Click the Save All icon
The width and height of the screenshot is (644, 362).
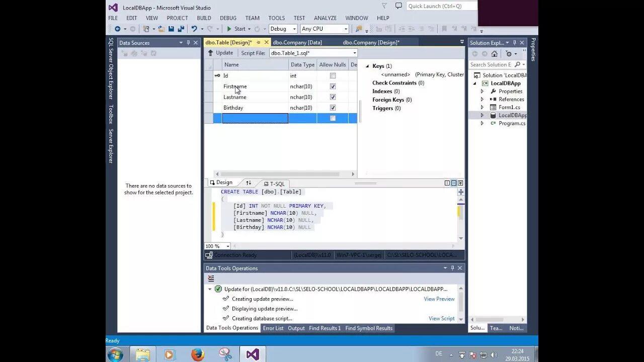click(181, 29)
